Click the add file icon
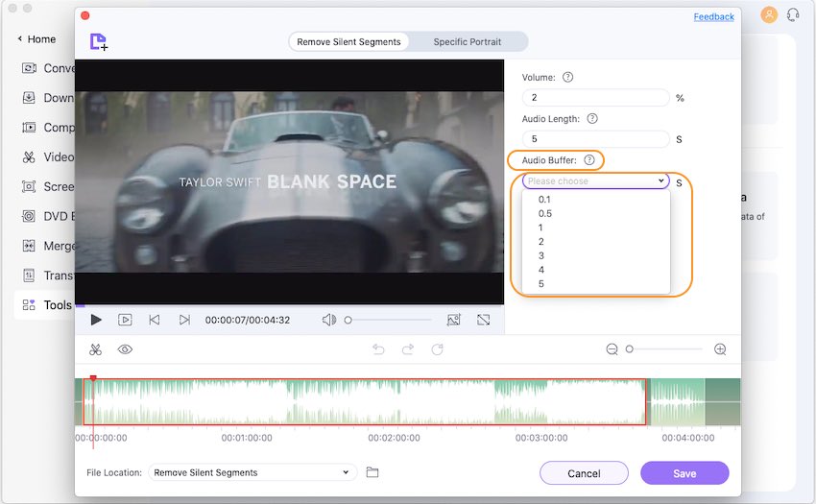The image size is (816, 504). point(98,41)
